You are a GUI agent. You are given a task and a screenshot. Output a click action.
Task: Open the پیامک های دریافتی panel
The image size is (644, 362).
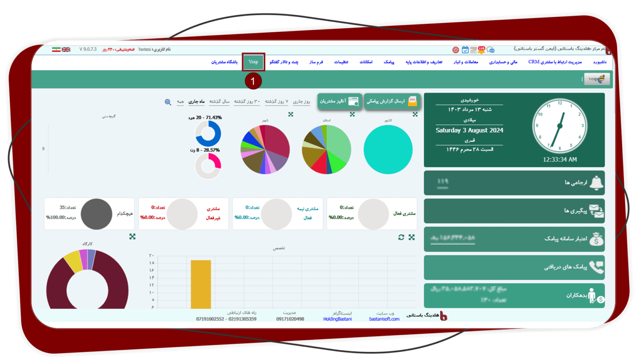tap(514, 267)
